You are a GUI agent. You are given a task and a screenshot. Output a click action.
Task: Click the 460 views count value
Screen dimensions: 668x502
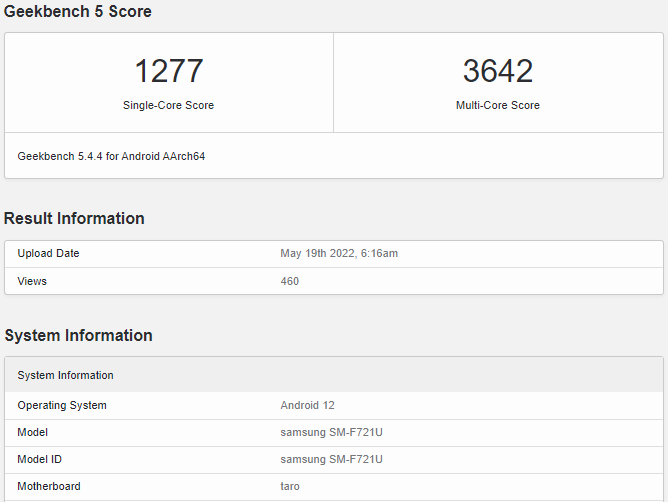[289, 281]
